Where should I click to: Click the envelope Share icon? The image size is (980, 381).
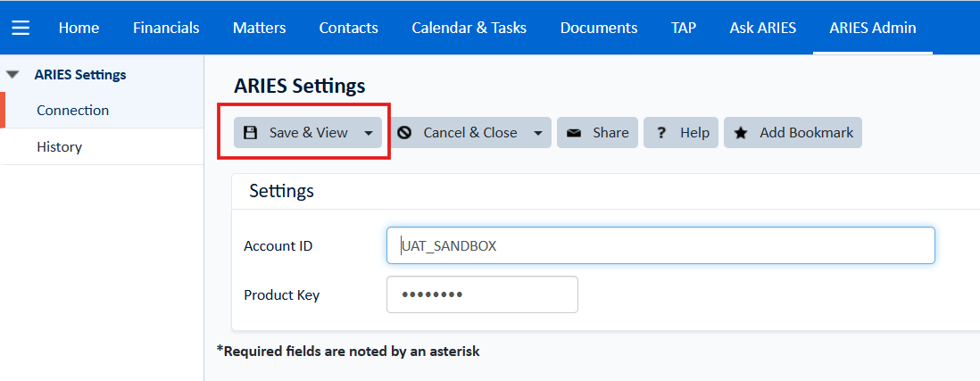(574, 133)
